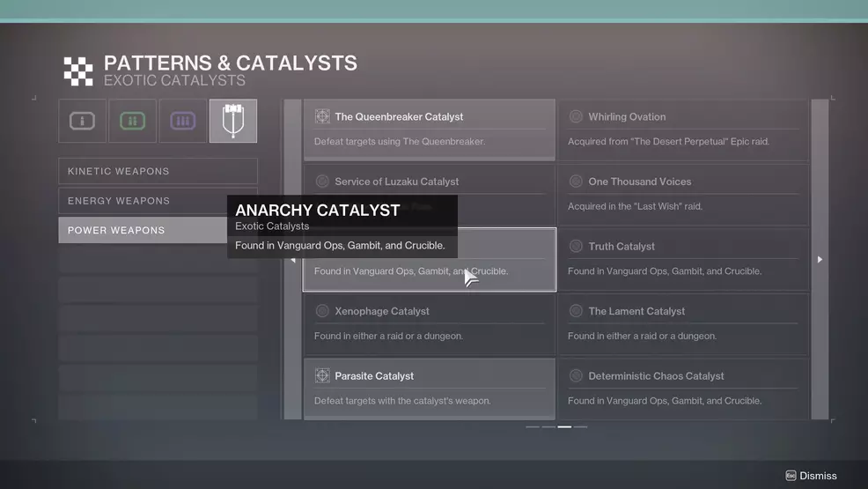Click 'Acquired in the "Last Wish" raid.' text
This screenshot has height=489, width=868.
635,206
